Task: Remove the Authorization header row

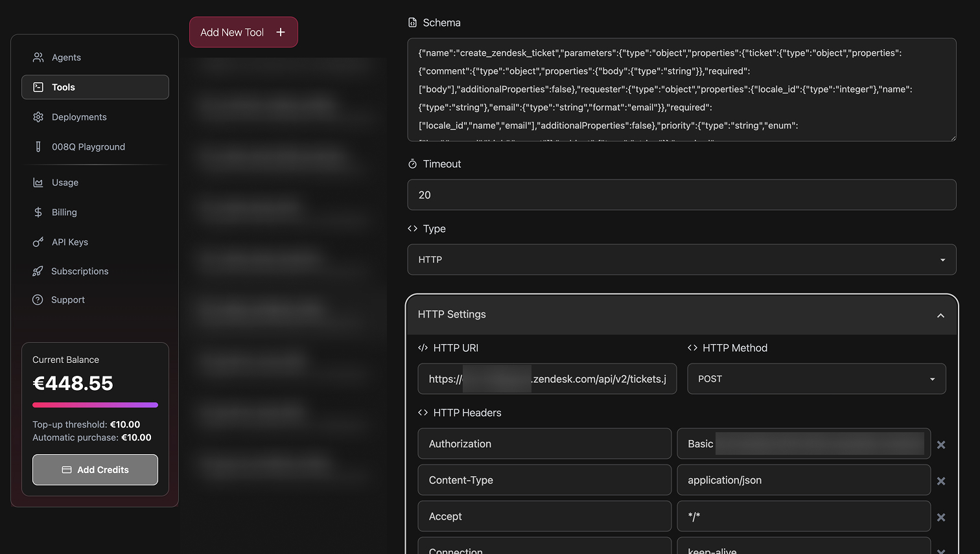Action: coord(941,444)
